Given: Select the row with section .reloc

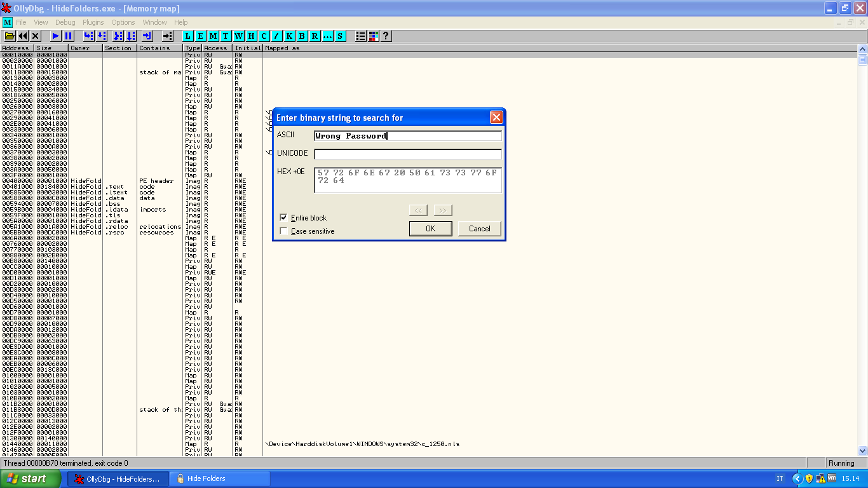Looking at the screenshot, I should (429, 227).
